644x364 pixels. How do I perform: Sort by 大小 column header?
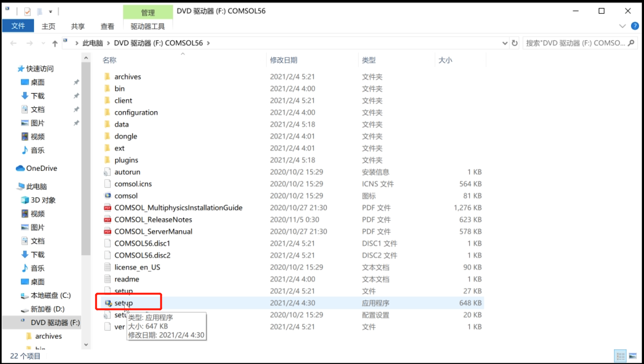tap(445, 60)
